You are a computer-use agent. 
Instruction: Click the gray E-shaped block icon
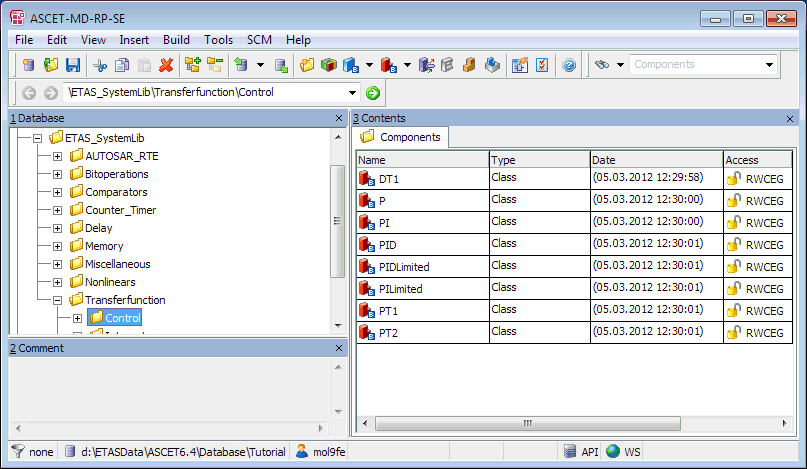click(x=448, y=65)
